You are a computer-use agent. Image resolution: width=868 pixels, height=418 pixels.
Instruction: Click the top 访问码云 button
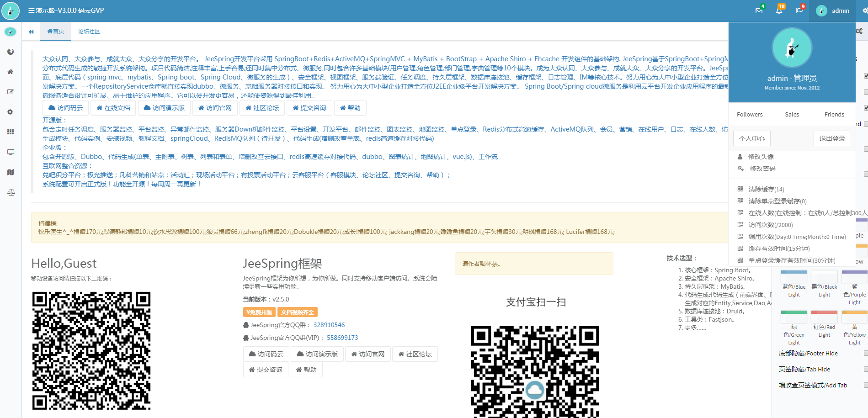pyautogui.click(x=66, y=108)
